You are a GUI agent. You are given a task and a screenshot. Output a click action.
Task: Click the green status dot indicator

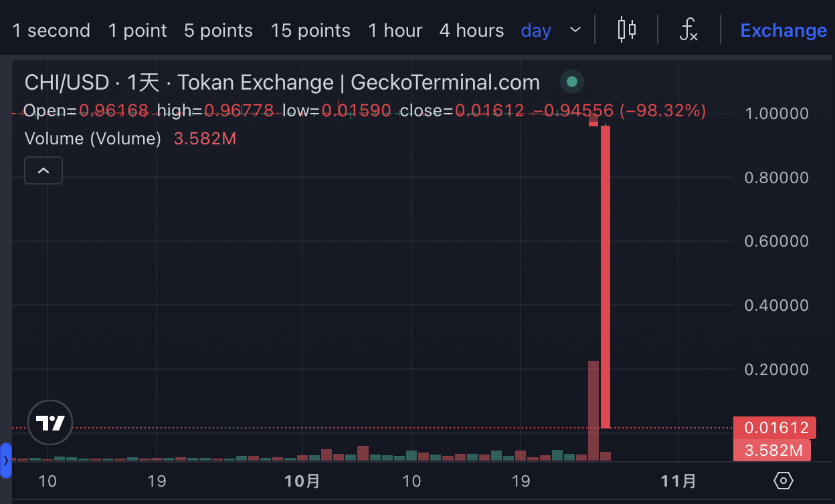point(571,81)
